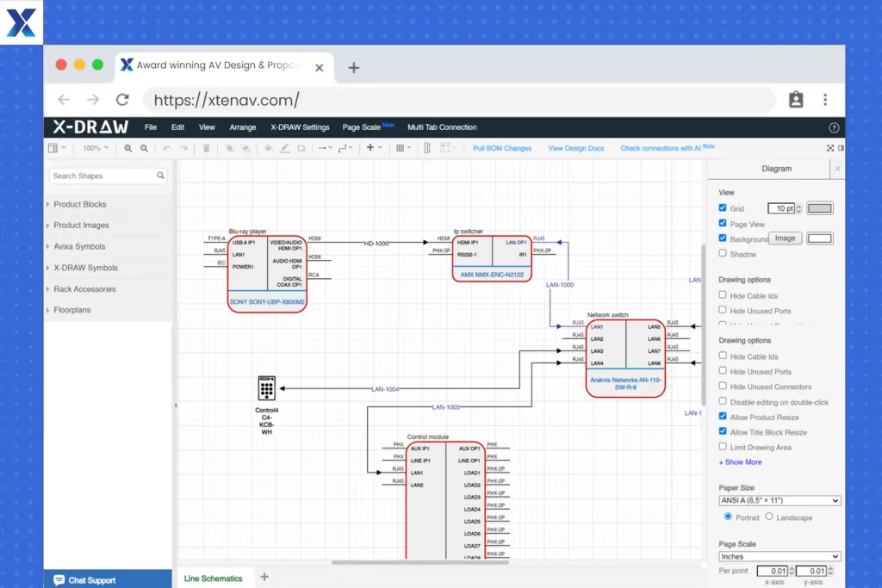
Task: Click the Chat Support button
Action: point(84,580)
